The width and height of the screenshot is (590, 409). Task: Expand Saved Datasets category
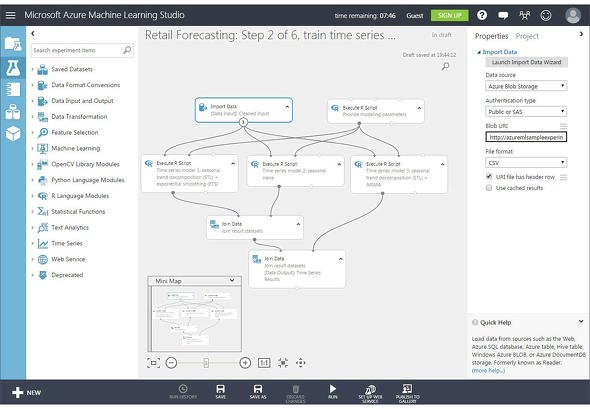point(32,69)
